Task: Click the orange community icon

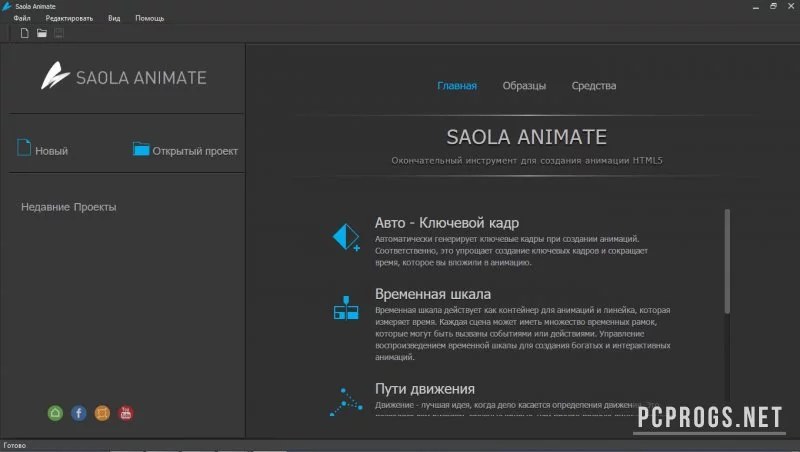Action: (102, 413)
